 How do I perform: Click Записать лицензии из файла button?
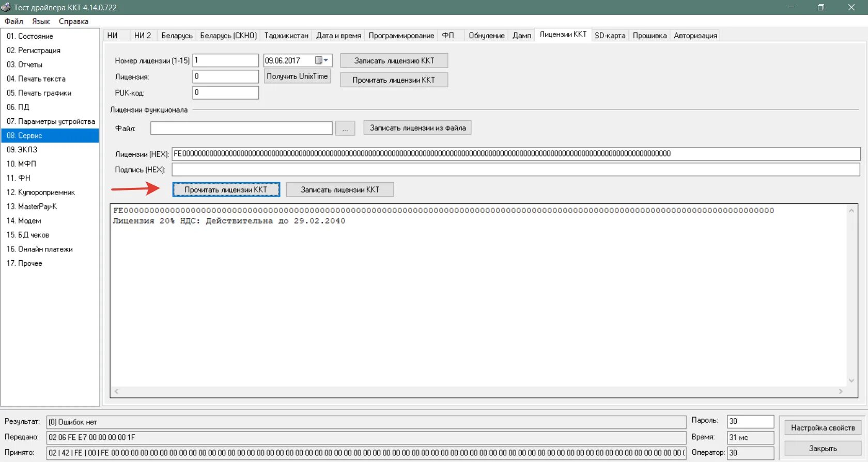pos(417,128)
